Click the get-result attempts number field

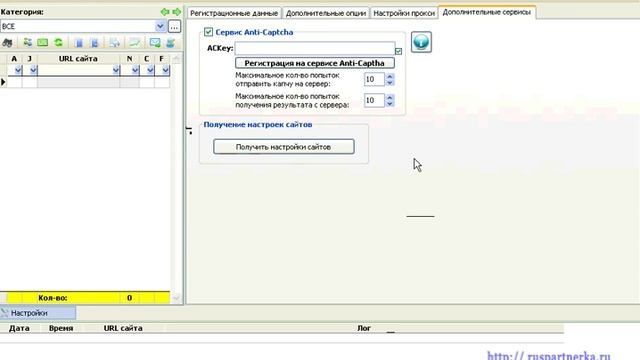click(374, 100)
